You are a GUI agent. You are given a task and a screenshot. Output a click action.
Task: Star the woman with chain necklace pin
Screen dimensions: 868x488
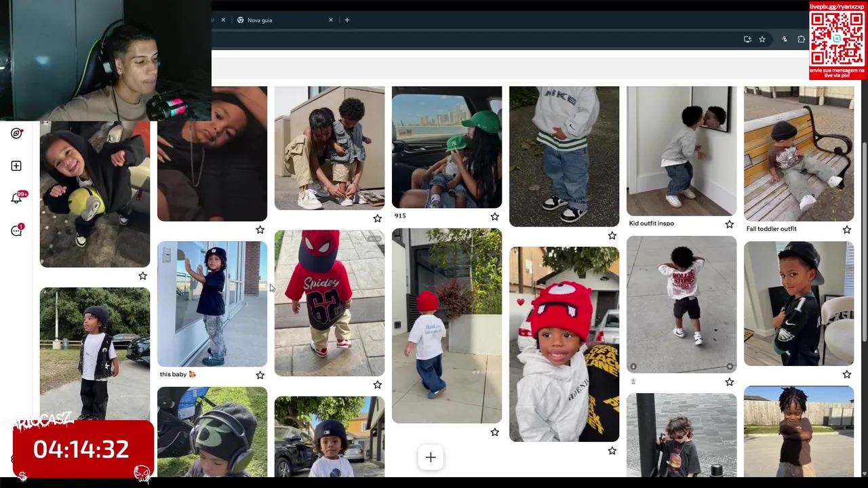[260, 230]
